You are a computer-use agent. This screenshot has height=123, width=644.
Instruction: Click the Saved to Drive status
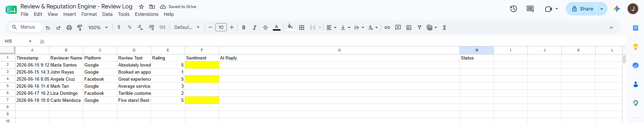pos(178,7)
